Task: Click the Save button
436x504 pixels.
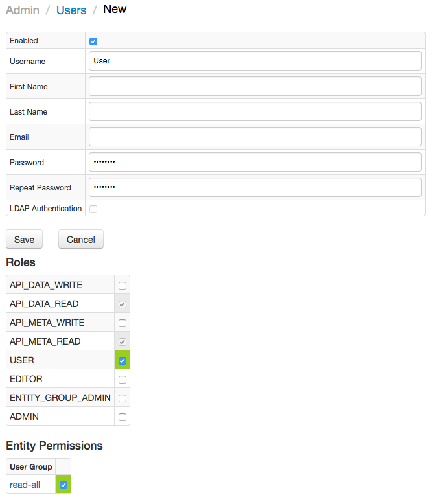Action: coord(25,239)
